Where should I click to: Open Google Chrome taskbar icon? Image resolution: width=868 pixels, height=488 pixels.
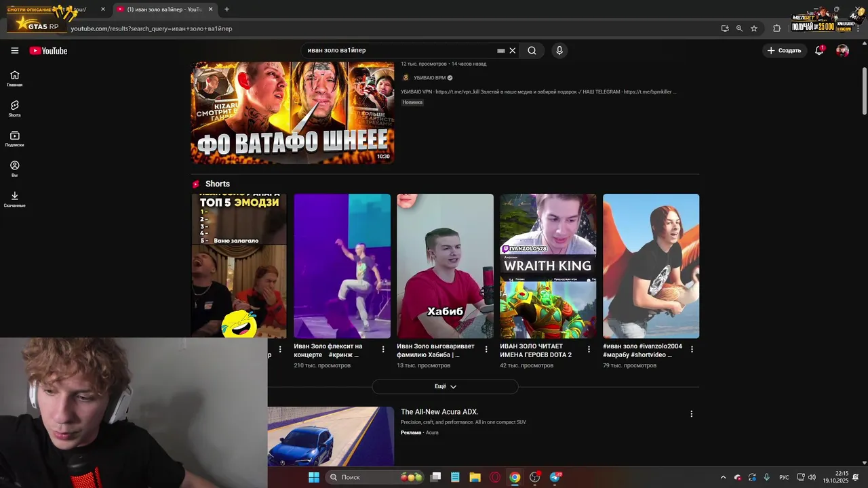[515, 477]
